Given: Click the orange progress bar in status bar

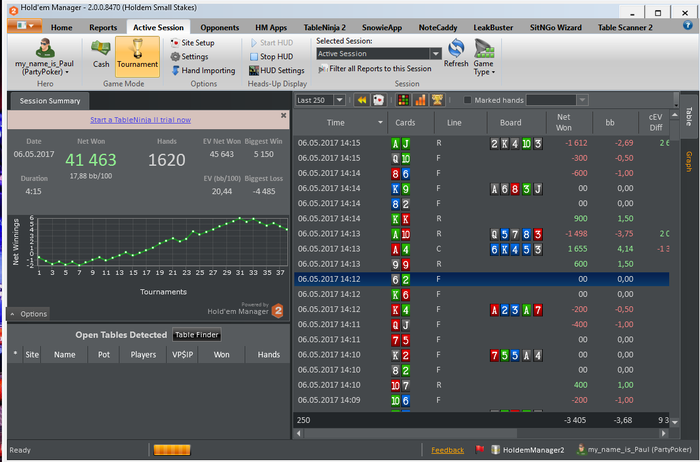Looking at the screenshot, I should tap(172, 450).
